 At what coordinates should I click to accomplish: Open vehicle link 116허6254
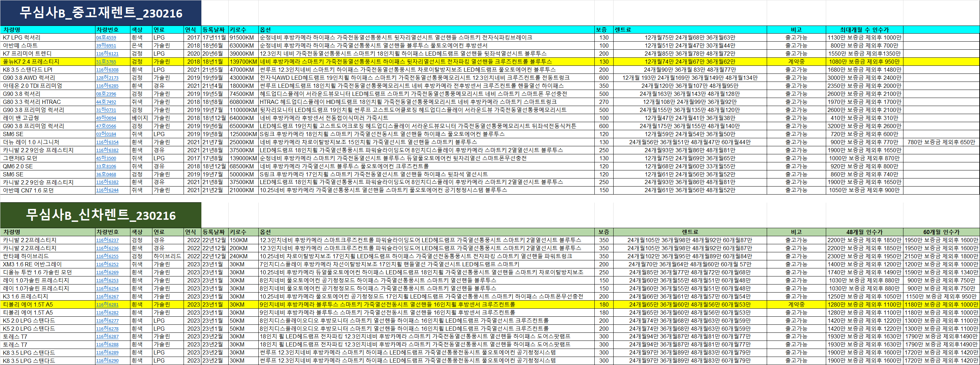[x=107, y=288]
